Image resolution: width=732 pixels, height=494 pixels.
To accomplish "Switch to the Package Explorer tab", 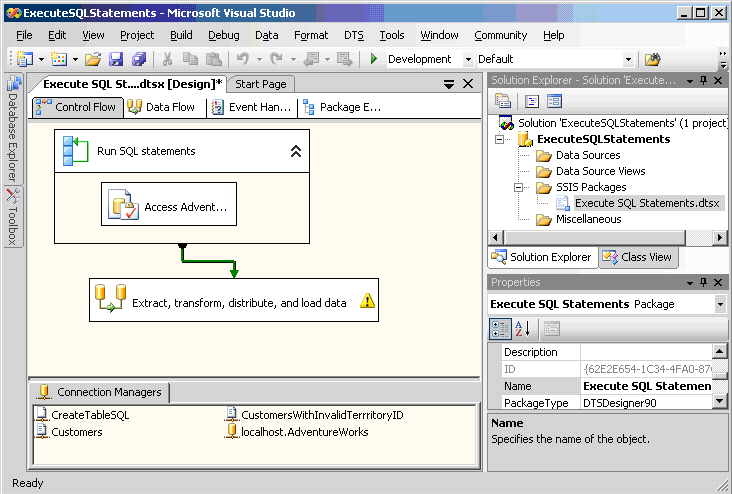I will coord(342,107).
